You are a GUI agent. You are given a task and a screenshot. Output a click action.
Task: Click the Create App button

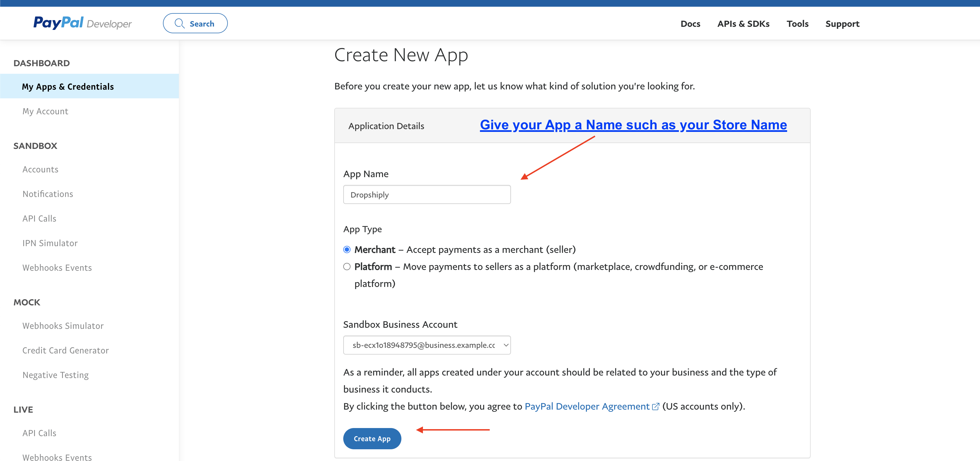pyautogui.click(x=372, y=439)
